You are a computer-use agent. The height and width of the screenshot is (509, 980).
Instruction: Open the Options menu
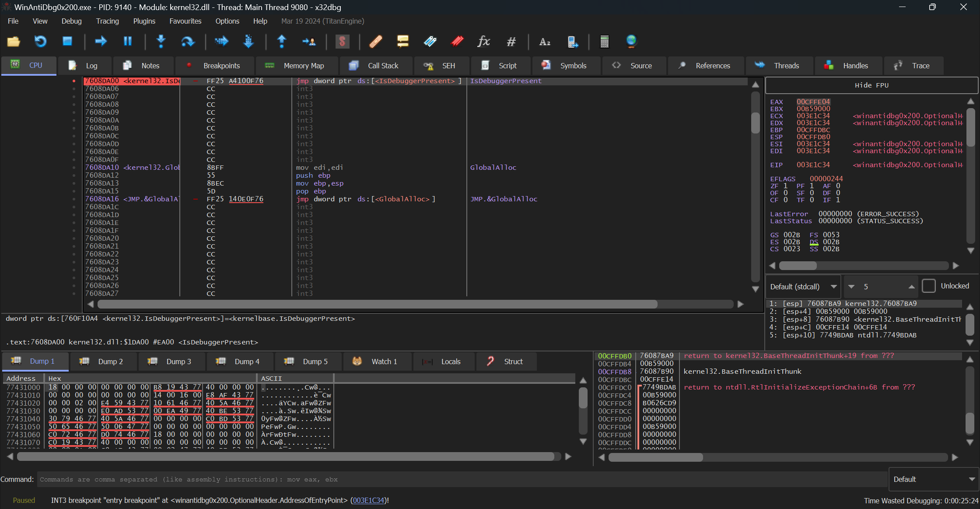(x=227, y=21)
